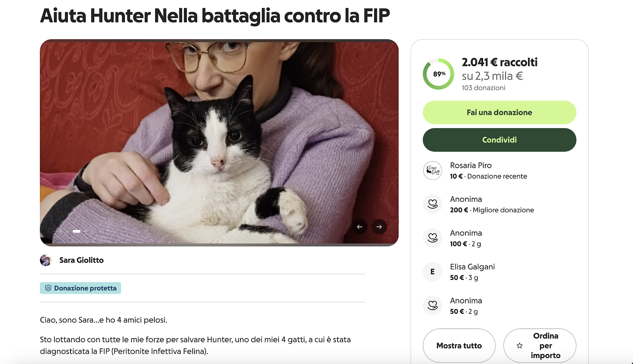Open organizer Sara Giolitto's name link

pos(81,260)
